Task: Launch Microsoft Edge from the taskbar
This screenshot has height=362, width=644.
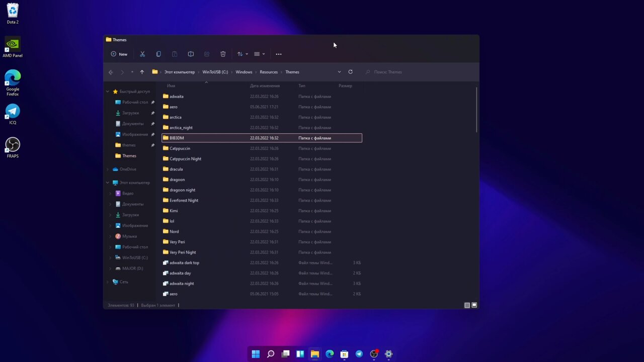Action: click(330, 354)
